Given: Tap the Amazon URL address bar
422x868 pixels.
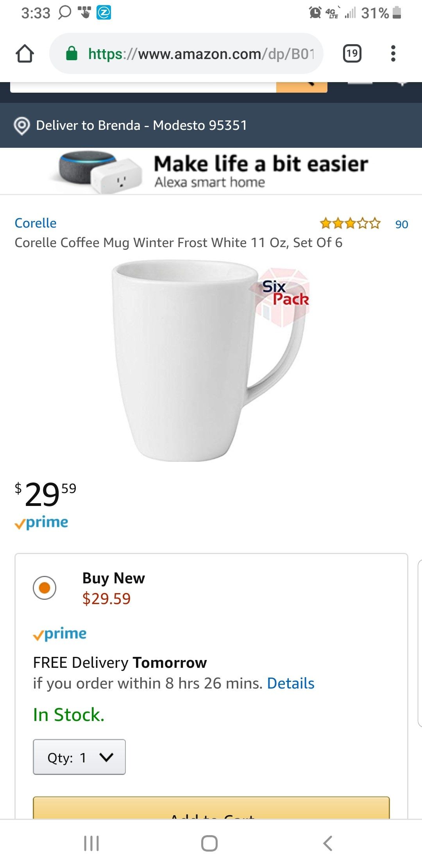Looking at the screenshot, I should click(x=200, y=54).
